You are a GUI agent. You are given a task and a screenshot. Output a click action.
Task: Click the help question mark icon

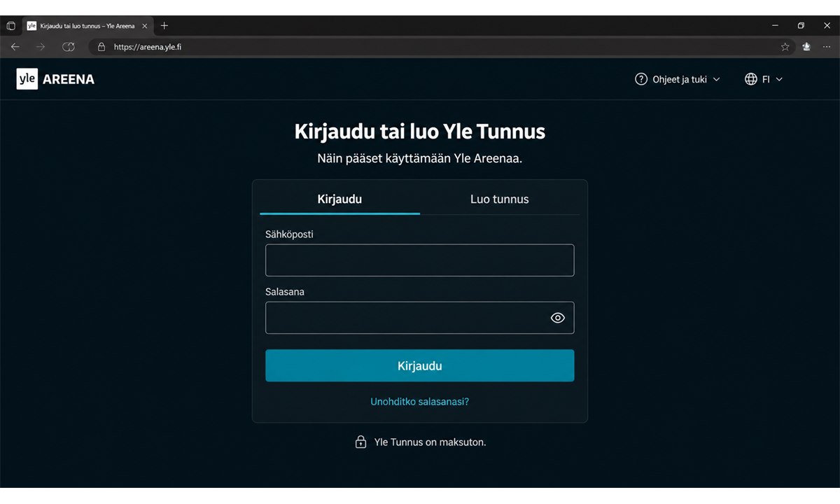point(641,79)
